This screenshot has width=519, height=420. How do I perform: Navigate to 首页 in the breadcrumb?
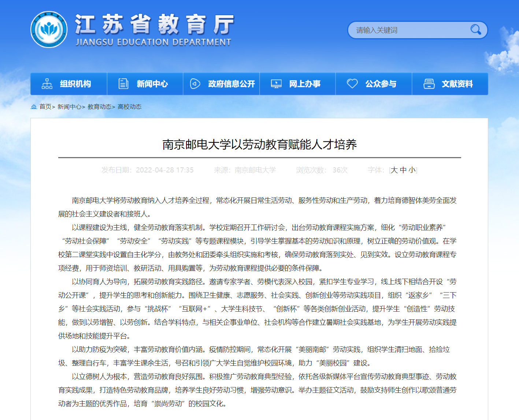pos(45,107)
